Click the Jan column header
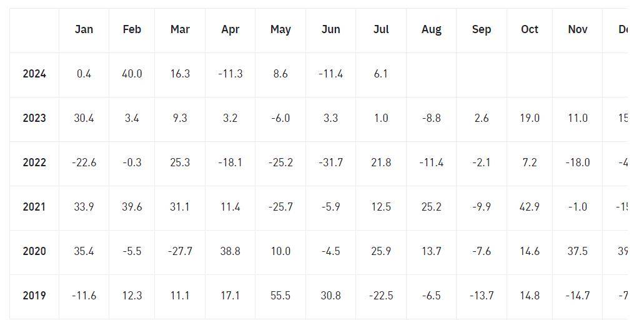The height and width of the screenshot is (320, 644). tap(84, 29)
